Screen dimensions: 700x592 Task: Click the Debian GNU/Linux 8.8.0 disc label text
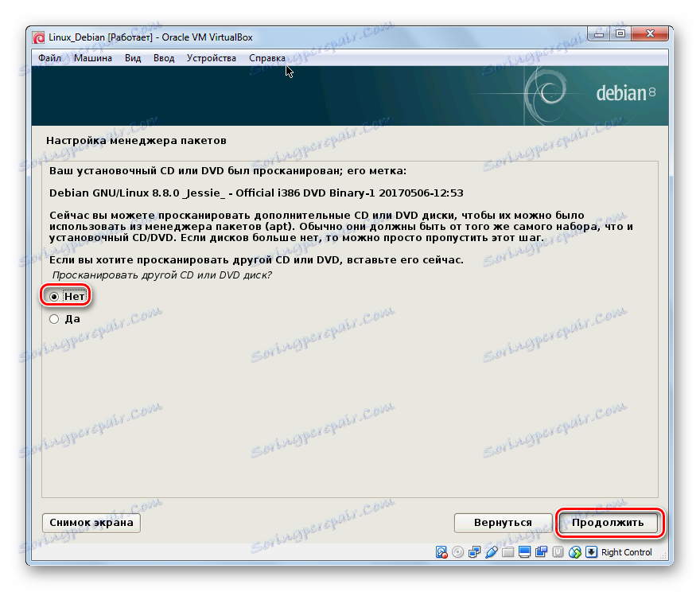pos(256,193)
